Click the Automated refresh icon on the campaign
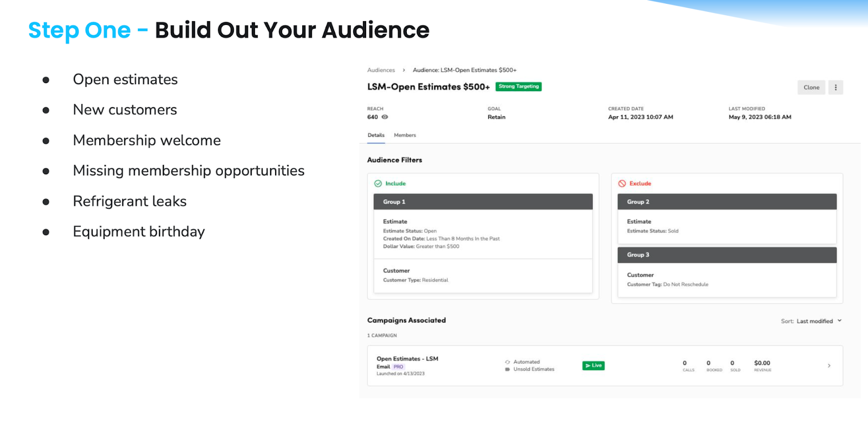Screen dimensions: 868x430 pyautogui.click(x=507, y=362)
